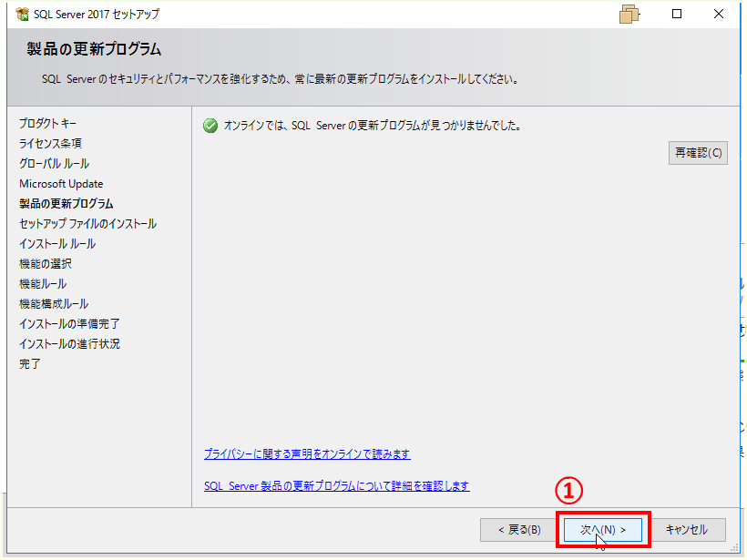Select the 機能の選択 step
This screenshot has width=747, height=560.
click(x=46, y=263)
